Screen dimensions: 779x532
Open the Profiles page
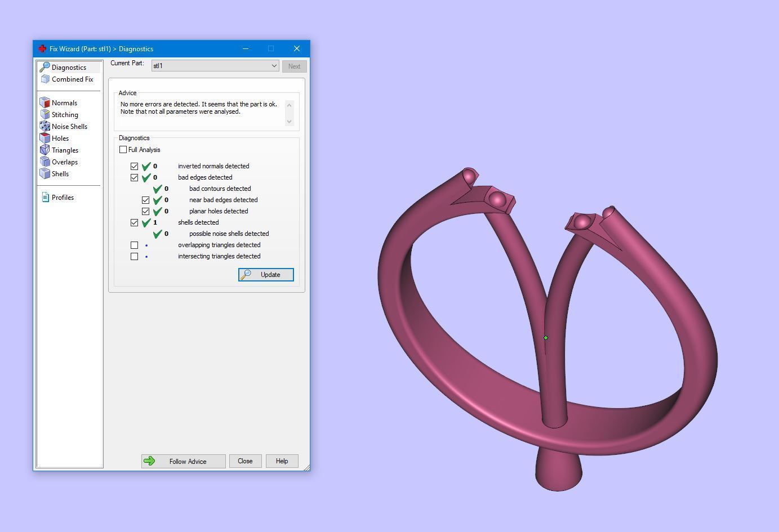63,197
